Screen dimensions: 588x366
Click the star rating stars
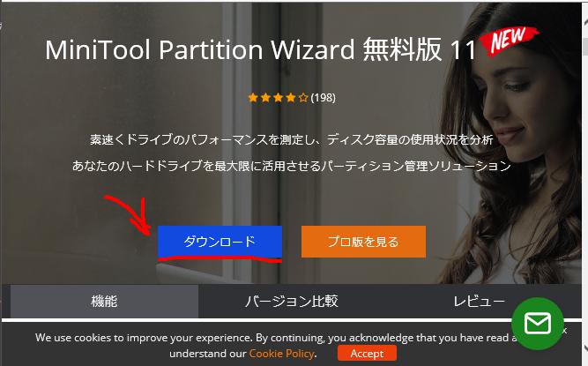point(278,98)
